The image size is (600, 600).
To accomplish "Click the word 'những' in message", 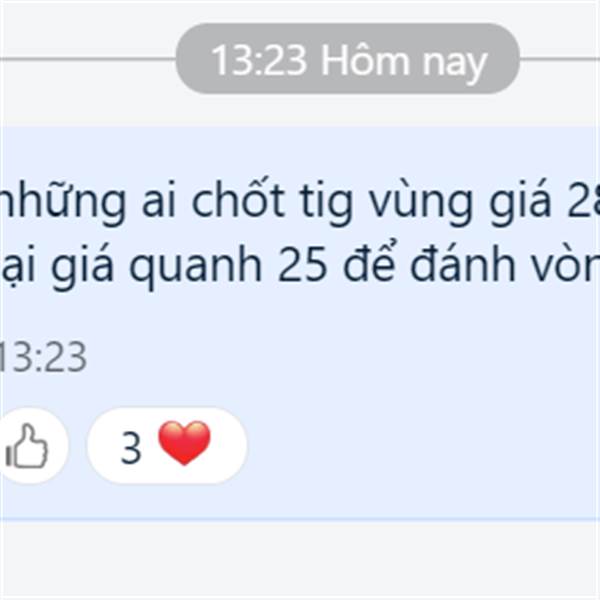I will tap(63, 202).
